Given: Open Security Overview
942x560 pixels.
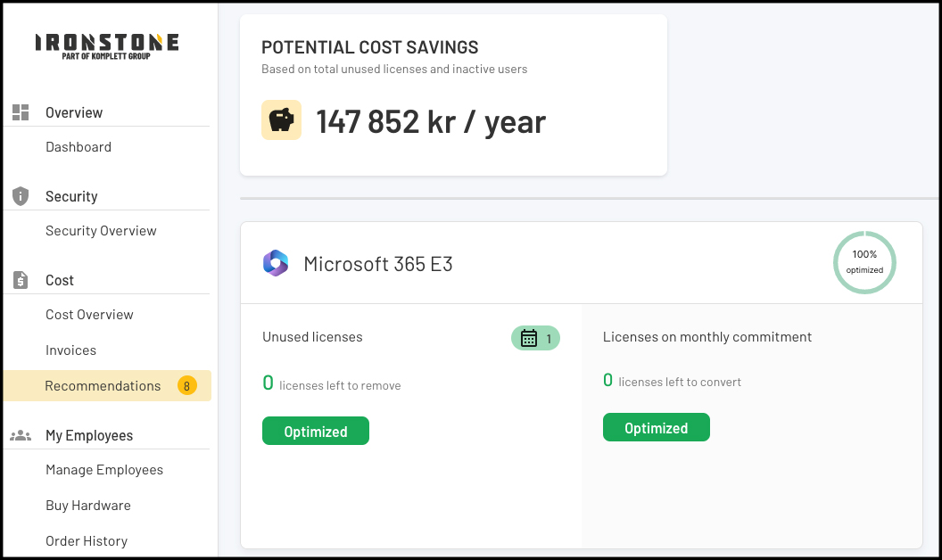Looking at the screenshot, I should point(101,231).
